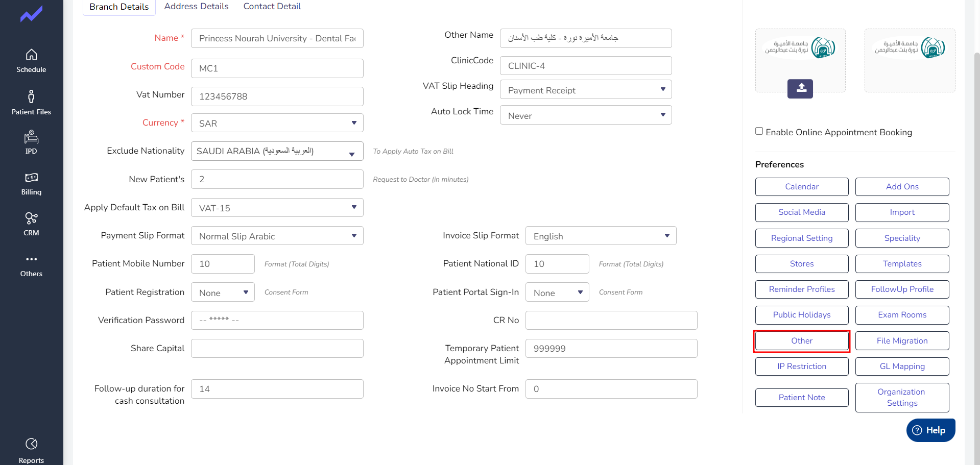Open Calendar preferences
Image resolution: width=980 pixels, height=465 pixels.
coord(802,187)
